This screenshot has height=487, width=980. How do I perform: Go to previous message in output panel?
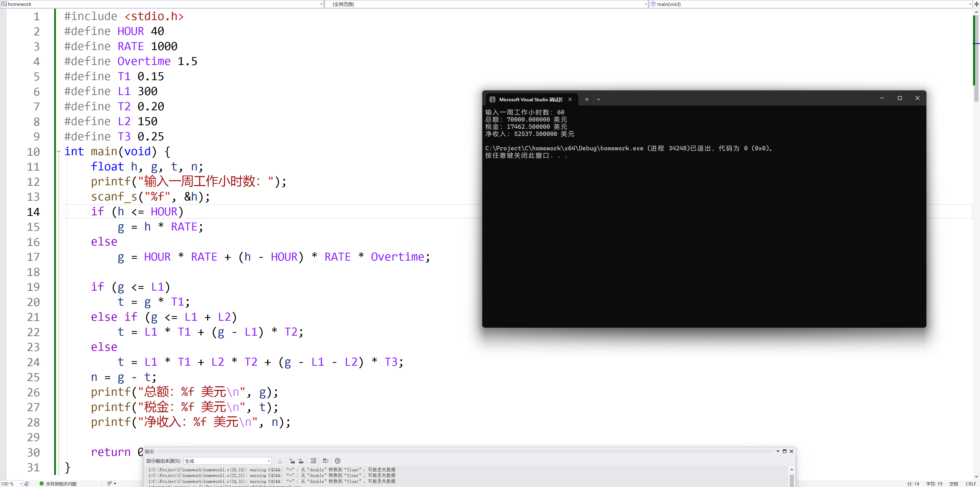(292, 461)
